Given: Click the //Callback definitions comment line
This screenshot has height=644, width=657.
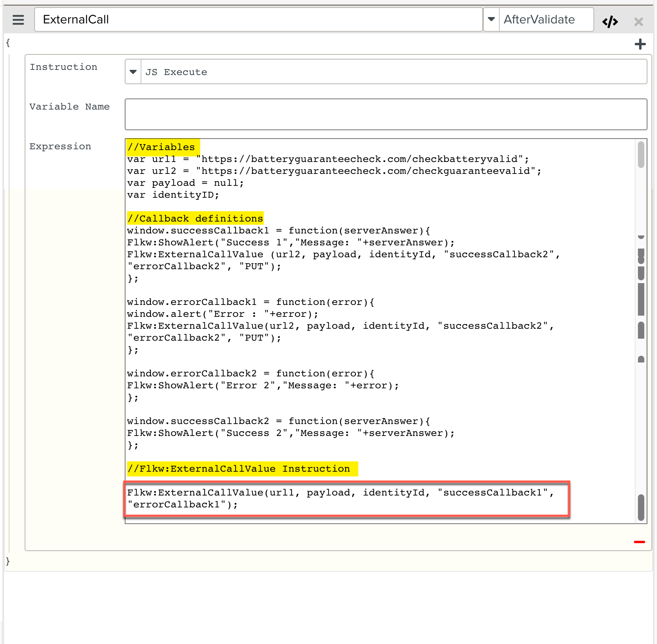Looking at the screenshot, I should click(x=195, y=218).
